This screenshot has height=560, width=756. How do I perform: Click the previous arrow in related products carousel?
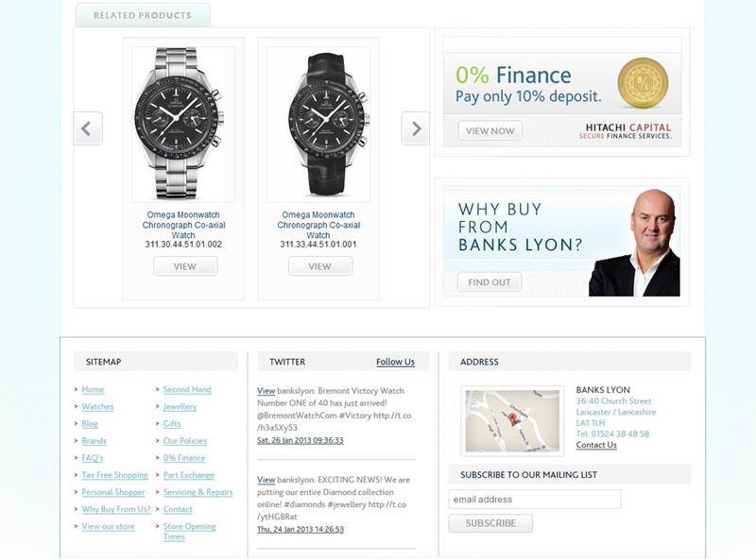[88, 128]
